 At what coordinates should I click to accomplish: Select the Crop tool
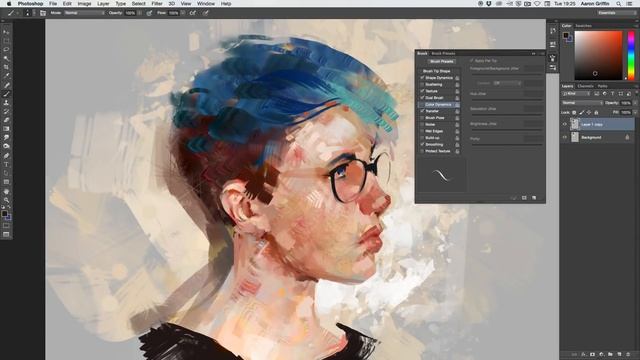click(6, 67)
